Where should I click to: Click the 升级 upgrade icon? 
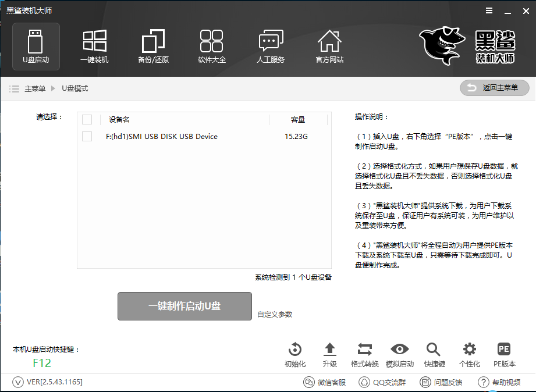[329, 355]
